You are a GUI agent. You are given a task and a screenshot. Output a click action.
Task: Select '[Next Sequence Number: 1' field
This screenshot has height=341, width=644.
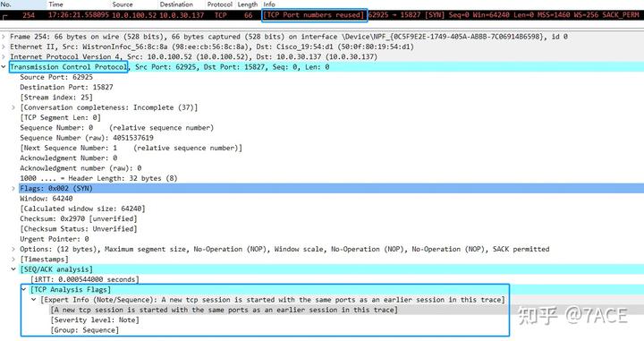point(131,148)
